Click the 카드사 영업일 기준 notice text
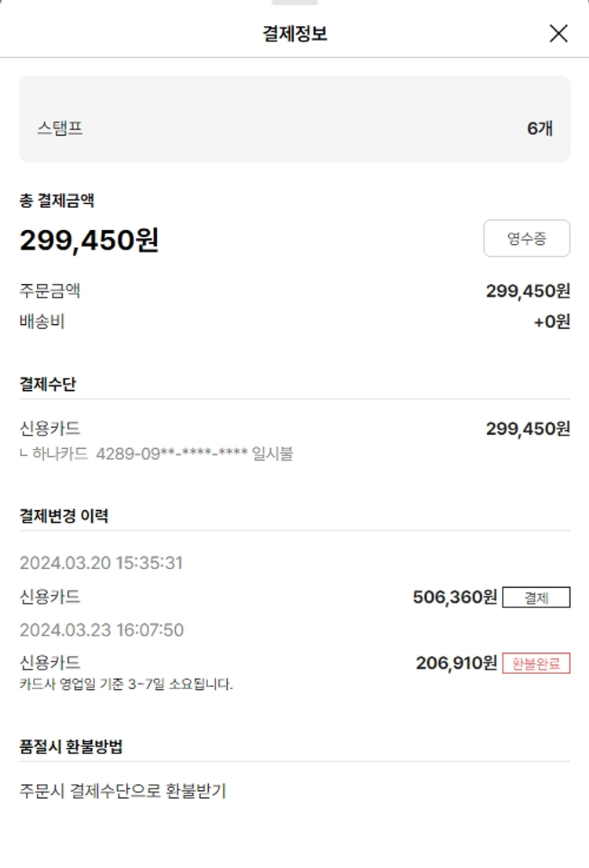 tap(126, 684)
